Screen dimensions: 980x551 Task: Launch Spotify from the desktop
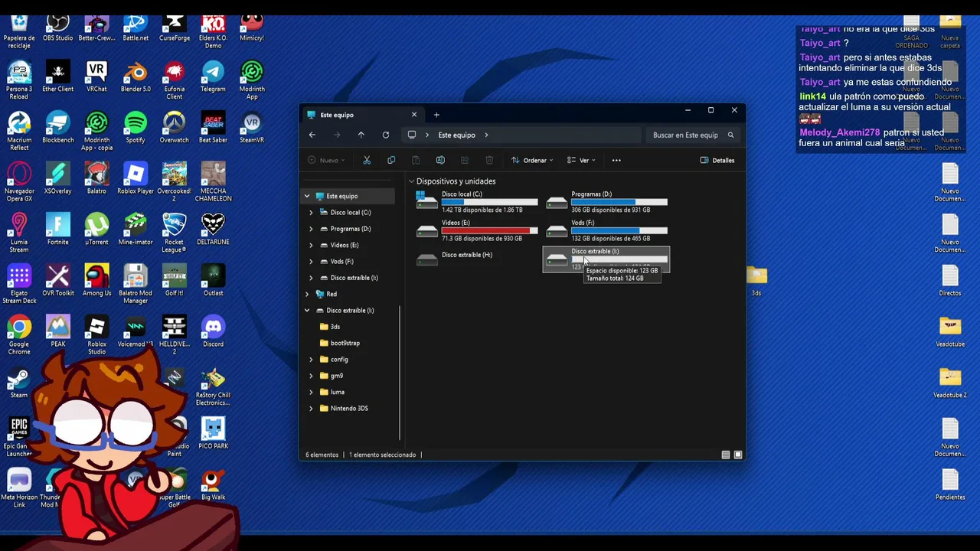136,128
